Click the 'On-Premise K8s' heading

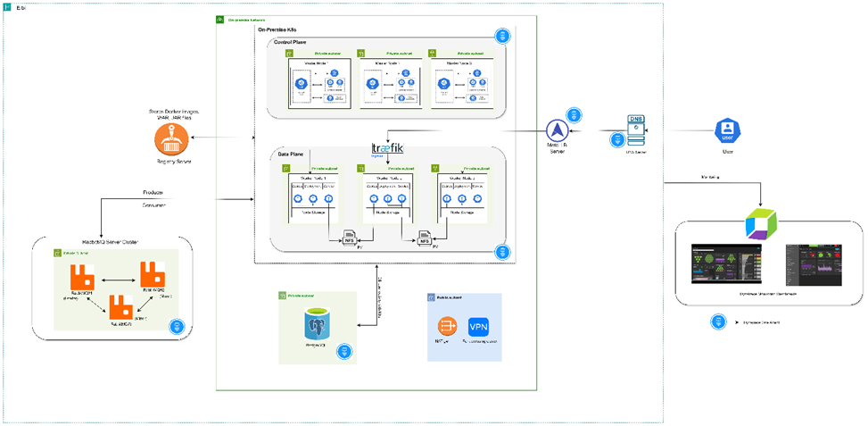click(277, 29)
